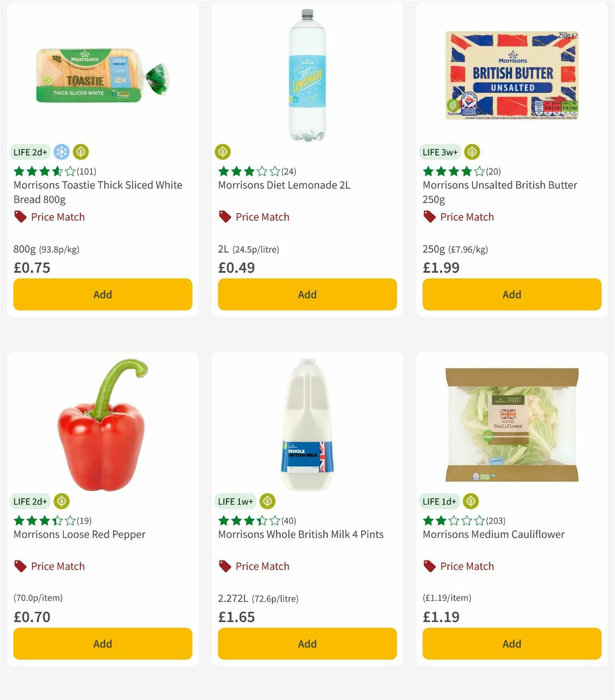
Task: Add Morrisons Toastie bread to basket
Action: (x=102, y=294)
